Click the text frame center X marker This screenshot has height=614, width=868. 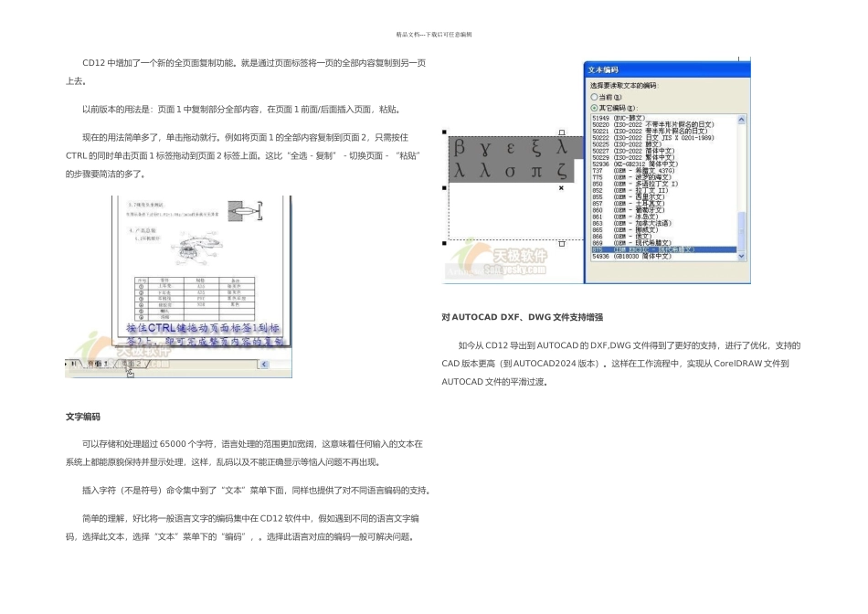[x=561, y=188]
